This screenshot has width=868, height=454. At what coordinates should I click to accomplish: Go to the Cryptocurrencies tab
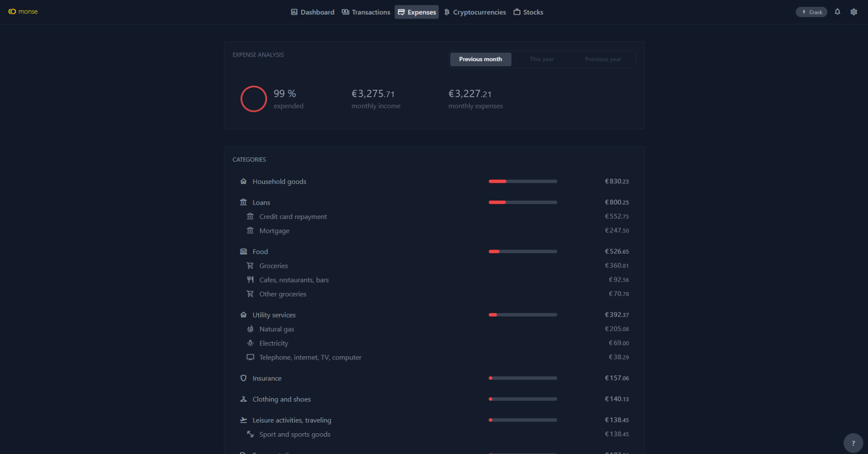pyautogui.click(x=475, y=12)
